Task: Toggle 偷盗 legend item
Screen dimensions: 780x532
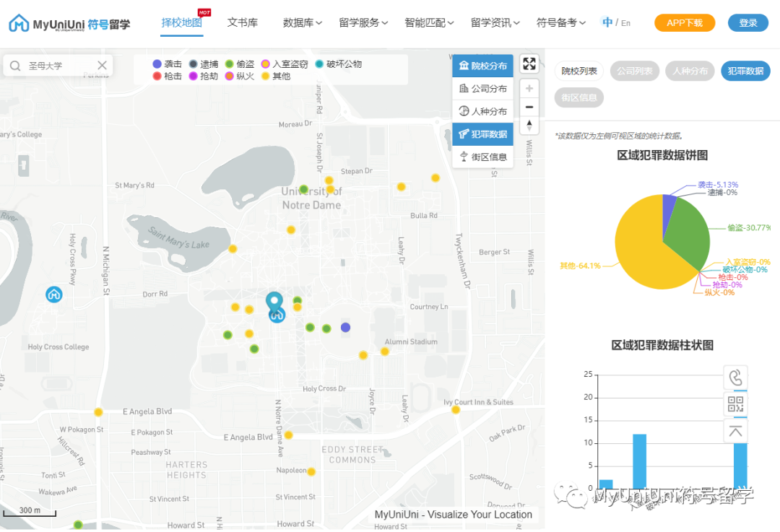Action: click(x=240, y=64)
